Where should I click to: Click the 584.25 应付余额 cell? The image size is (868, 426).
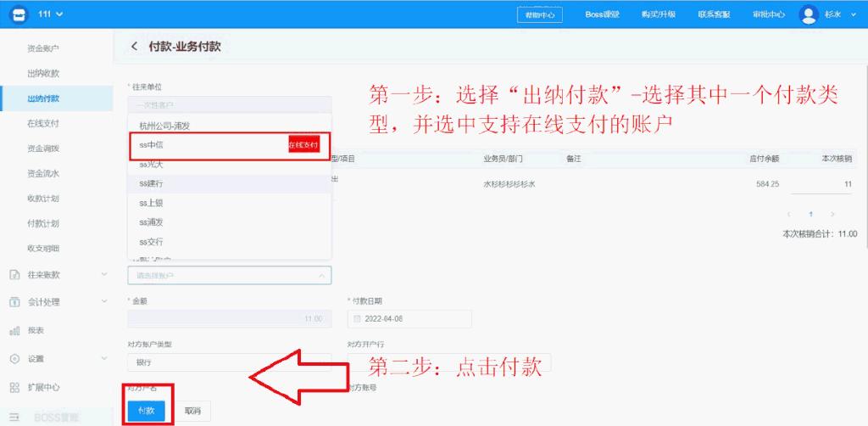767,184
